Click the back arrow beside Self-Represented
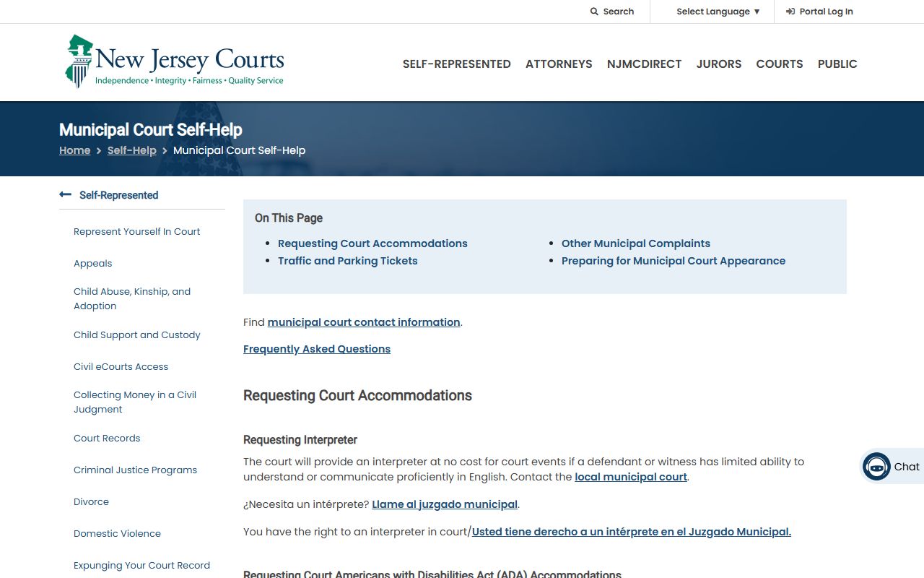This screenshot has height=578, width=924. coord(65,194)
